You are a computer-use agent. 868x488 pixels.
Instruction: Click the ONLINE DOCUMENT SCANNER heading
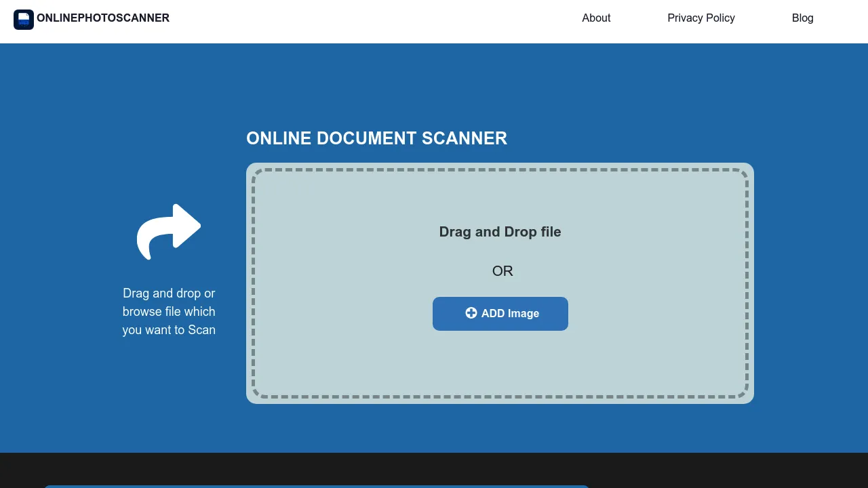[377, 138]
